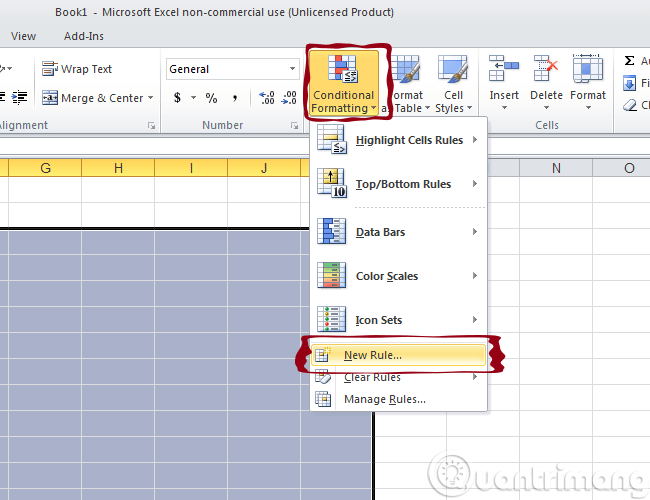Click Delete cells icon
650x500 pixels.
pyautogui.click(x=546, y=68)
